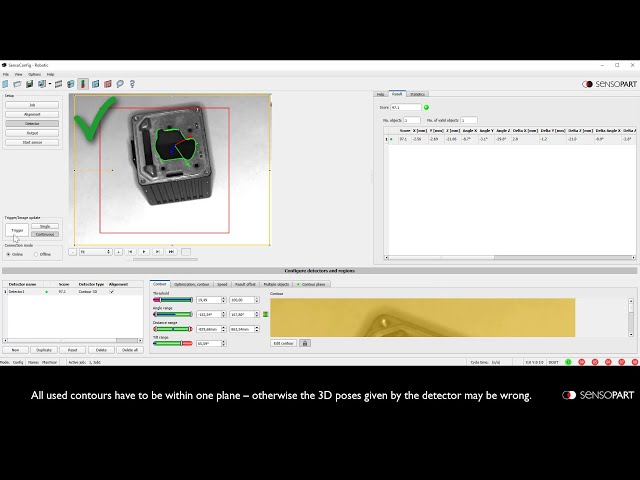Click the Threshold range slider
640x480 pixels.
pos(173,300)
